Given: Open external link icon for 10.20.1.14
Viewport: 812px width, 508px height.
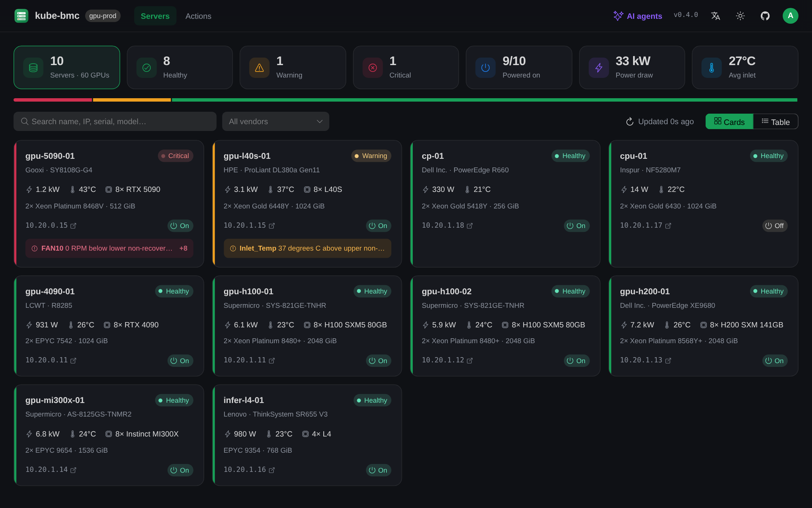Looking at the screenshot, I should pyautogui.click(x=74, y=470).
